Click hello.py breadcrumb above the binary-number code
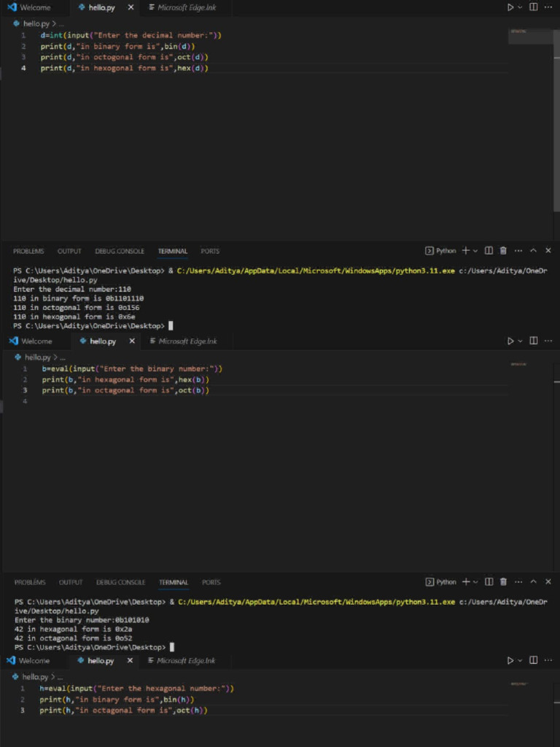The height and width of the screenshot is (747, 560). coord(37,357)
